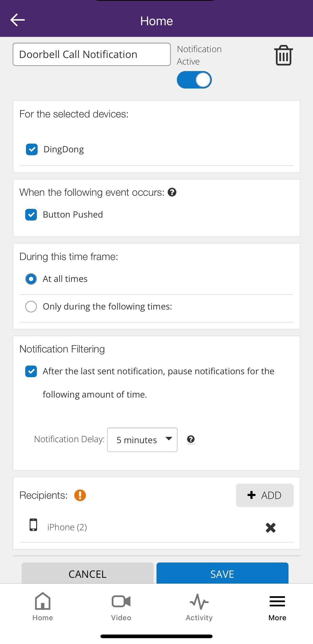Uncheck the DingDong device checkbox
Viewport: 313px width, 644px height.
tap(32, 149)
